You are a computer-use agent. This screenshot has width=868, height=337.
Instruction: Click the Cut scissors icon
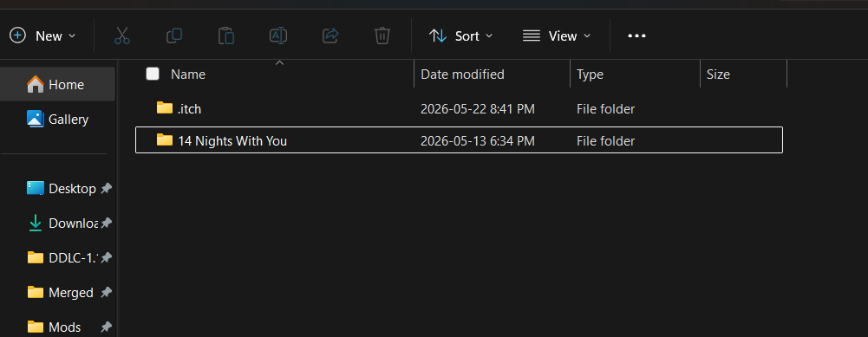coord(121,36)
